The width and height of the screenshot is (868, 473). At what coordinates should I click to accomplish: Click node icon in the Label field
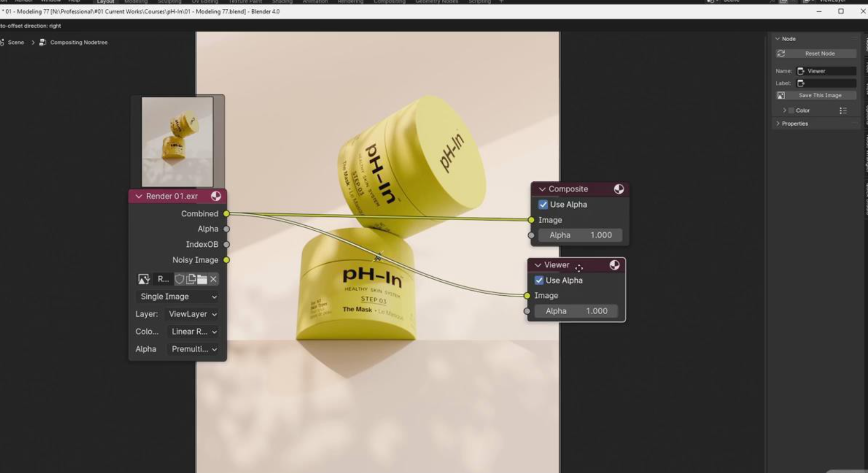(x=801, y=83)
